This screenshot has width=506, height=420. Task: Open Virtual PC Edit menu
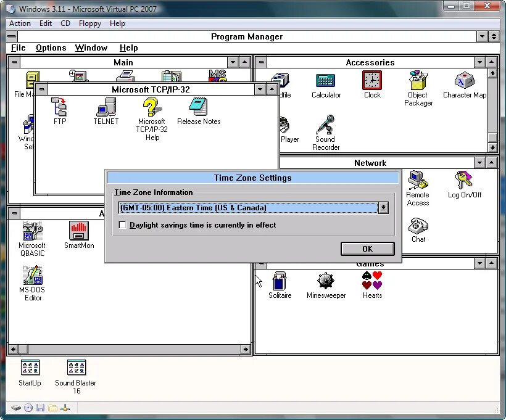point(46,23)
